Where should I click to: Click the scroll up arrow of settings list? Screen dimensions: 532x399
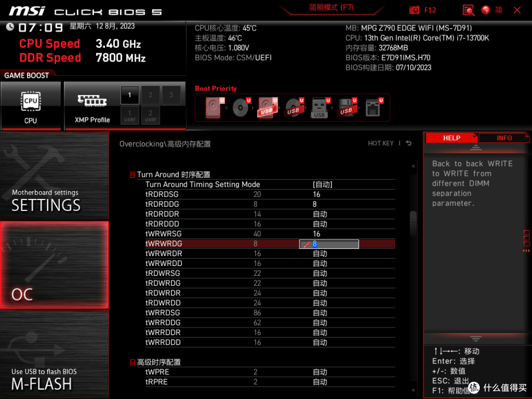tap(413, 166)
